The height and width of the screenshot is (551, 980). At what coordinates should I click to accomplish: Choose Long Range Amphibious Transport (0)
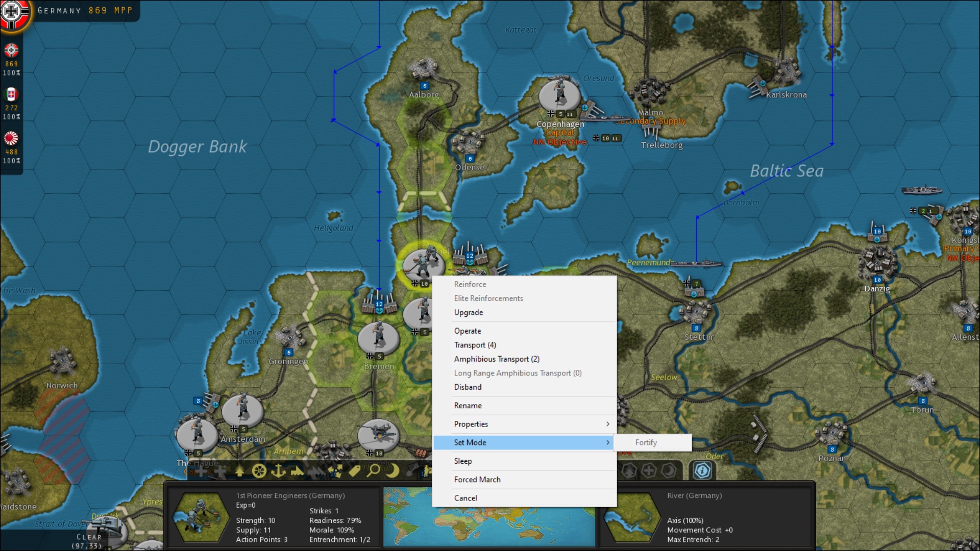pos(517,373)
